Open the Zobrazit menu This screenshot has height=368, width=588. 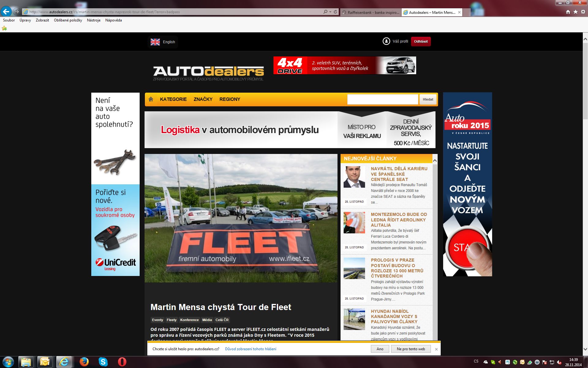coord(42,20)
